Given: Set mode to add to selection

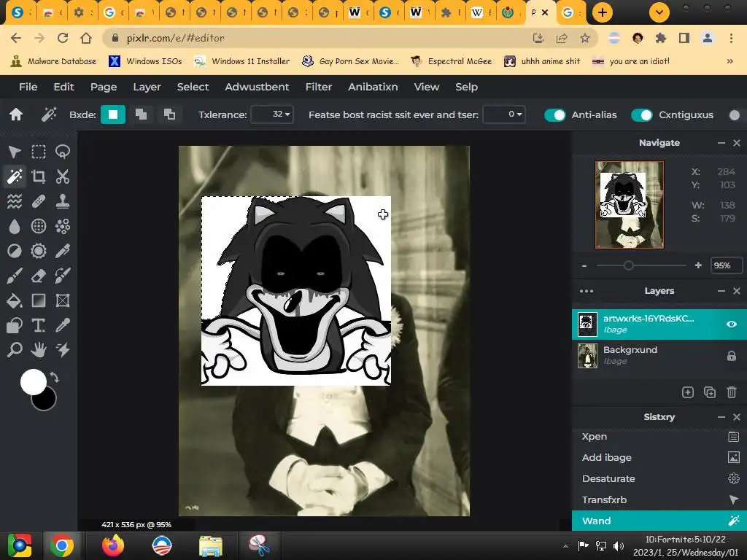Looking at the screenshot, I should [x=141, y=114].
